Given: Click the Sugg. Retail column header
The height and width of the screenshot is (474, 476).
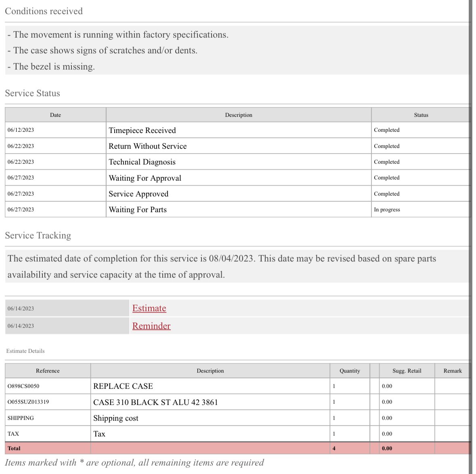Looking at the screenshot, I should pos(407,371).
